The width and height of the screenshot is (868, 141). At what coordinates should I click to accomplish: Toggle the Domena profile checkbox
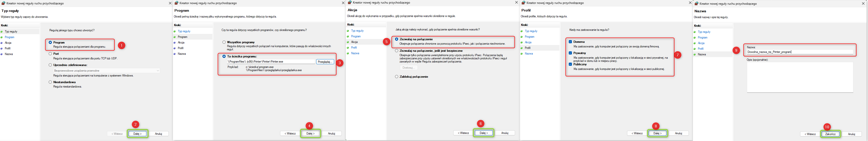pos(571,42)
